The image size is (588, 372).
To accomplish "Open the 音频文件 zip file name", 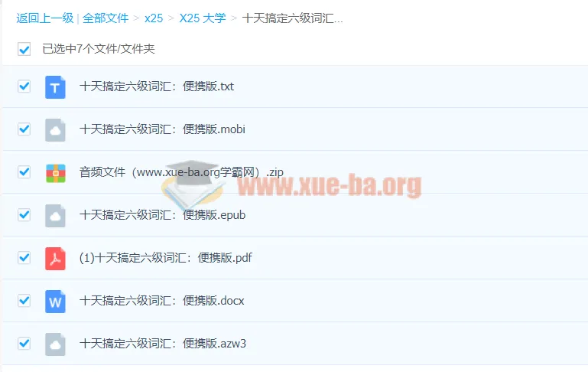I will tap(181, 172).
